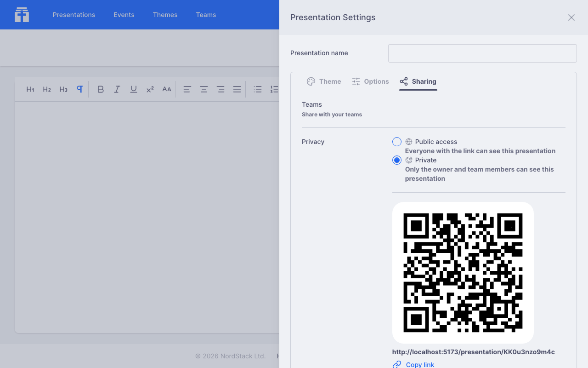Open Themes in the top navigation
Image resolution: width=588 pixels, height=368 pixels.
[165, 15]
